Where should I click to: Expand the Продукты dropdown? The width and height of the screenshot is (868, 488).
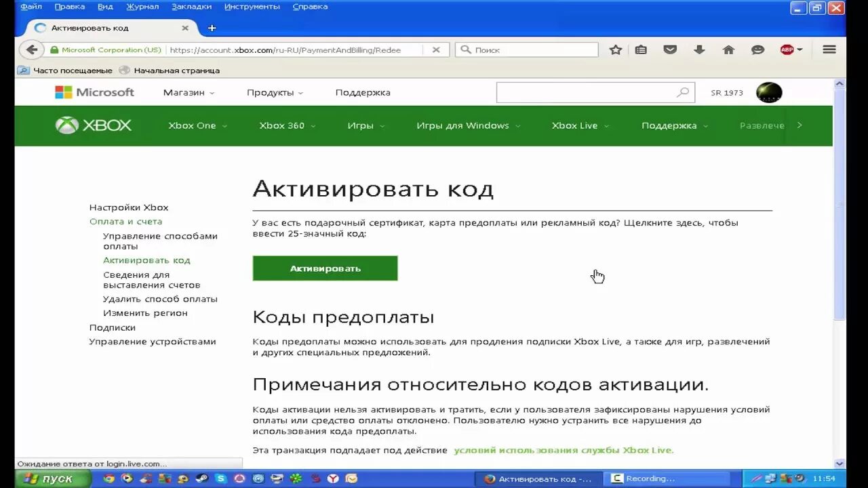(x=275, y=92)
